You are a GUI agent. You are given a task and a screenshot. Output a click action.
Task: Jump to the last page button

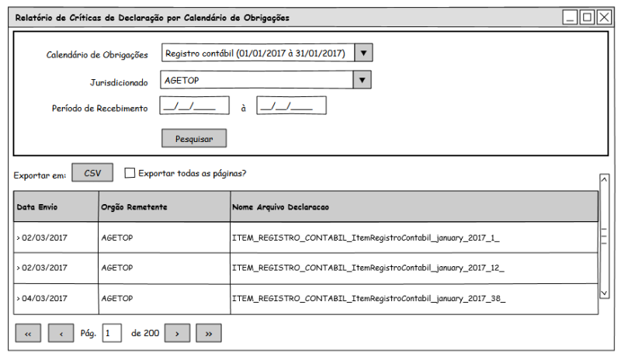(x=209, y=333)
